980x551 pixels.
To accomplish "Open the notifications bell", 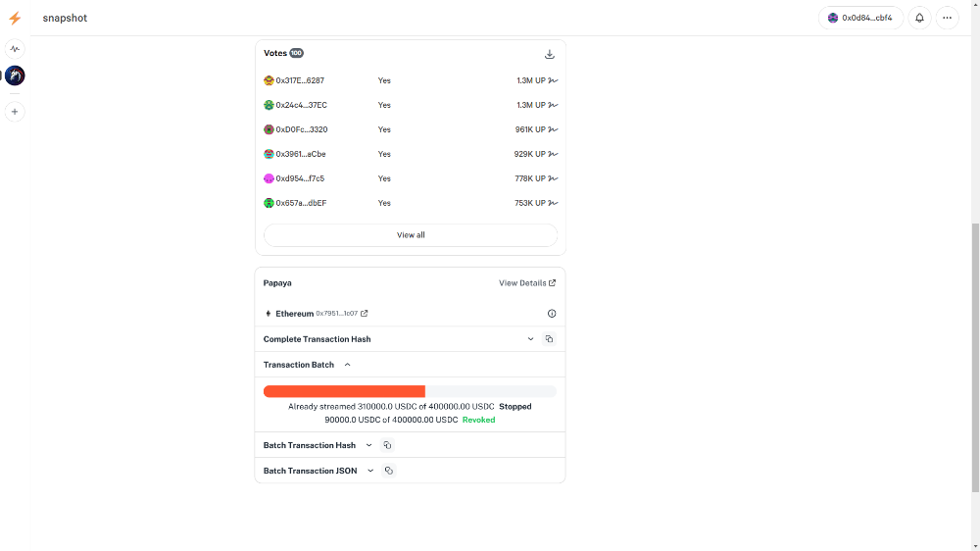I will tap(919, 18).
